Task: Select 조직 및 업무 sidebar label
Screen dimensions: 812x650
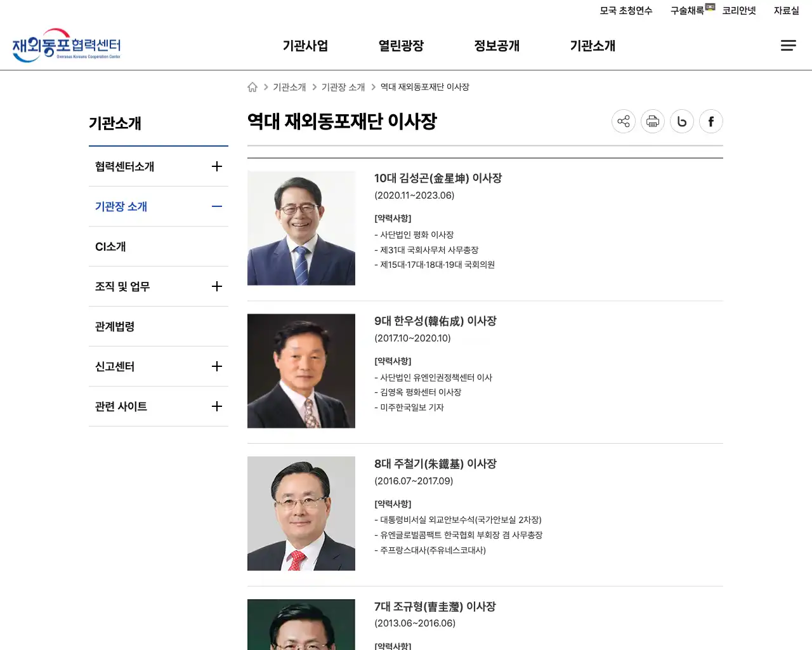Action: click(x=122, y=286)
